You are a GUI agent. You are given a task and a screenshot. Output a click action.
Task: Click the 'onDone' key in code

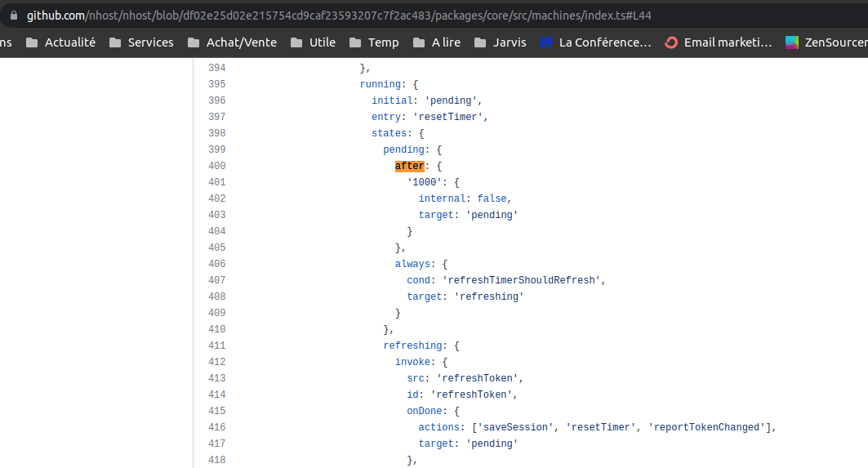tap(424, 411)
